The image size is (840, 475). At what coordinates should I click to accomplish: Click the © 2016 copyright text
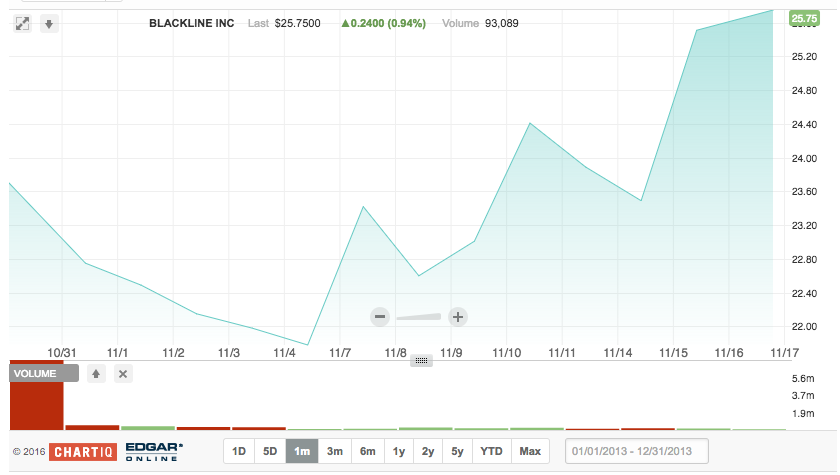point(29,451)
